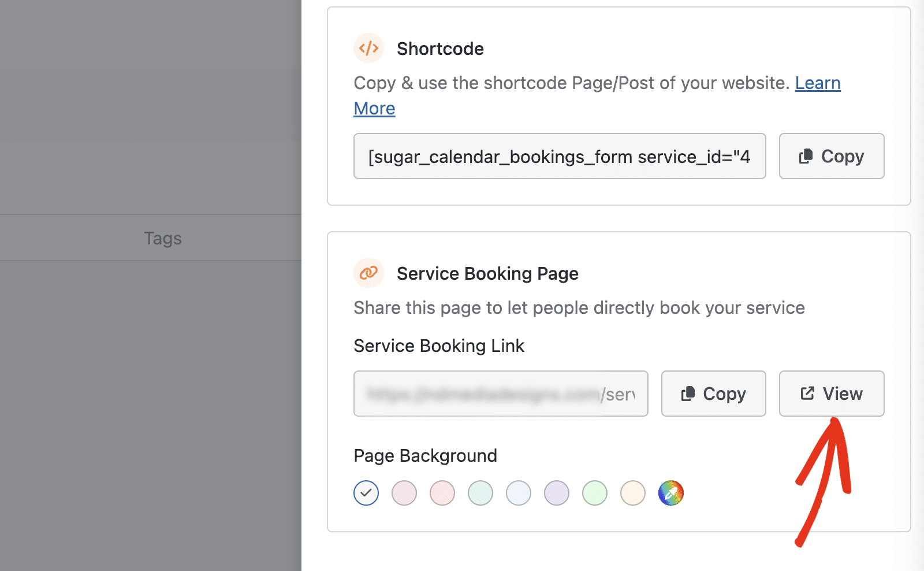Click the Shortcode heading

click(x=440, y=49)
